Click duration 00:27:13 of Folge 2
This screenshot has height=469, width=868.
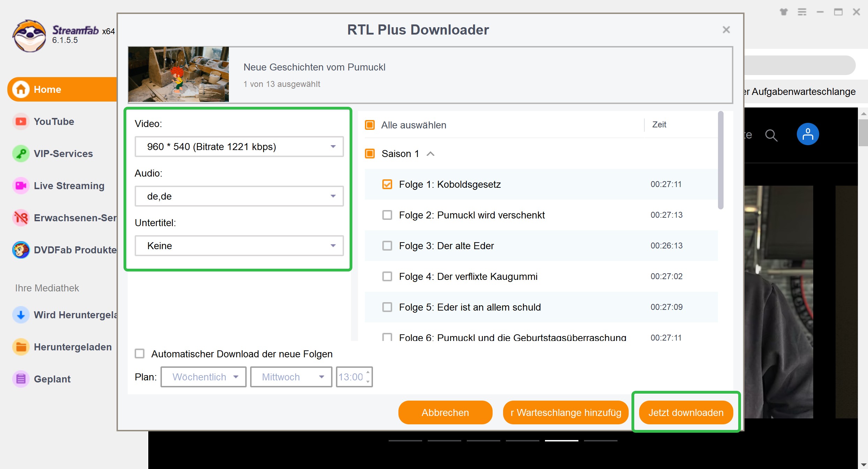(x=666, y=215)
